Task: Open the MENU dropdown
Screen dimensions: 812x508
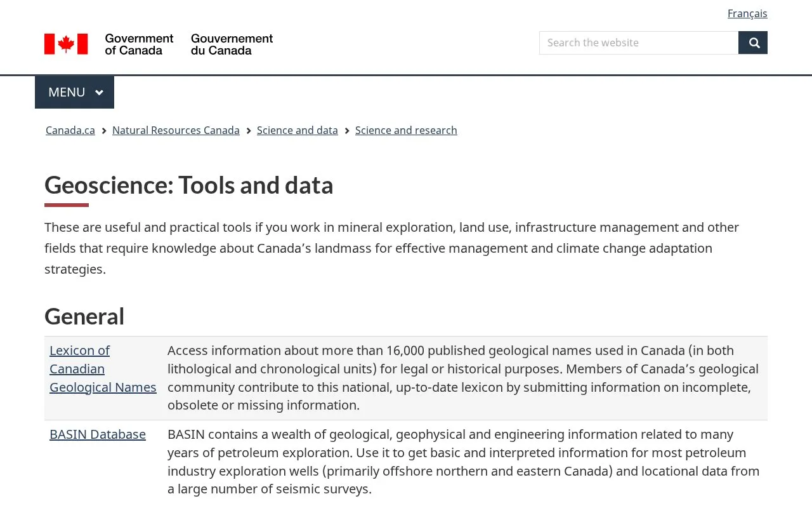Action: [75, 92]
